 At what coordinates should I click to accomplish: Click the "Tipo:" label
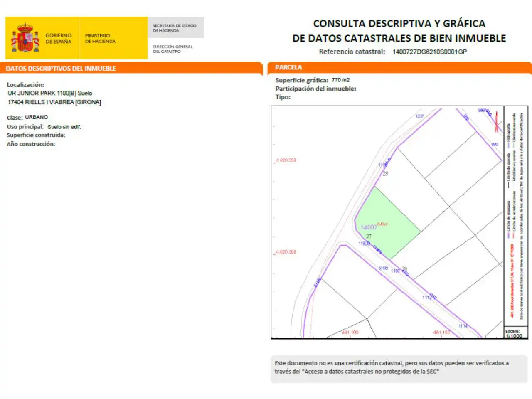point(283,97)
